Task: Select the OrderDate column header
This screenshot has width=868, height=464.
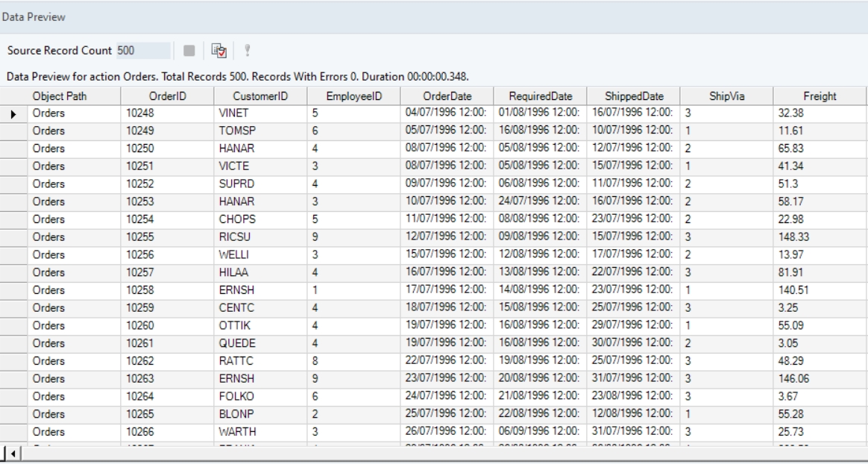Action: click(447, 96)
